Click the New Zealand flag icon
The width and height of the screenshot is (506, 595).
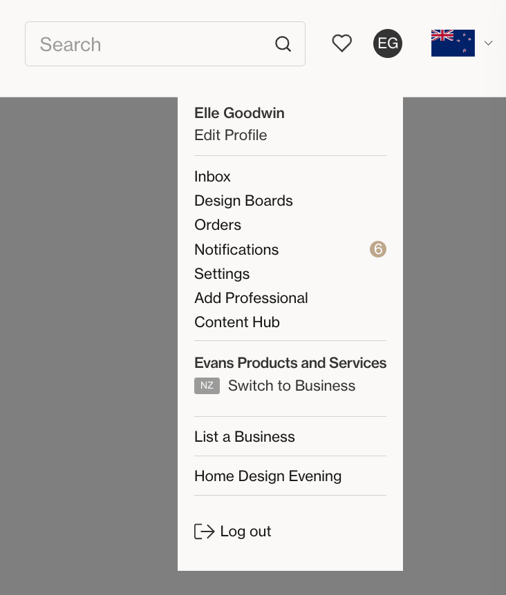453,43
